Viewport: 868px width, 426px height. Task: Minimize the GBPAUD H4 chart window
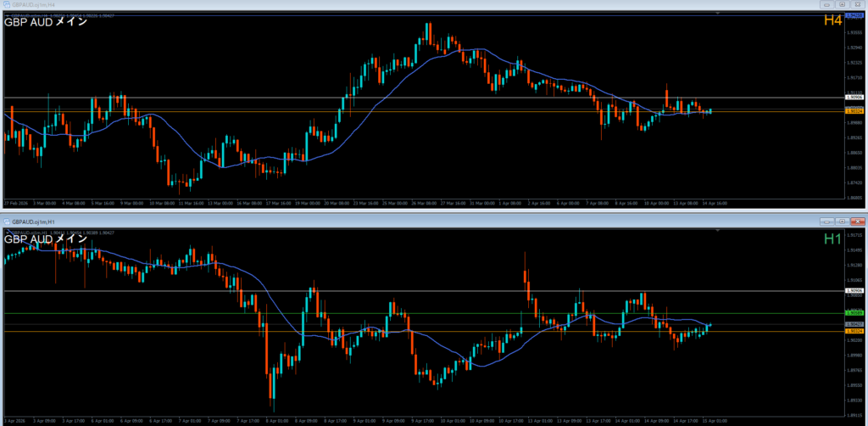coord(826,4)
